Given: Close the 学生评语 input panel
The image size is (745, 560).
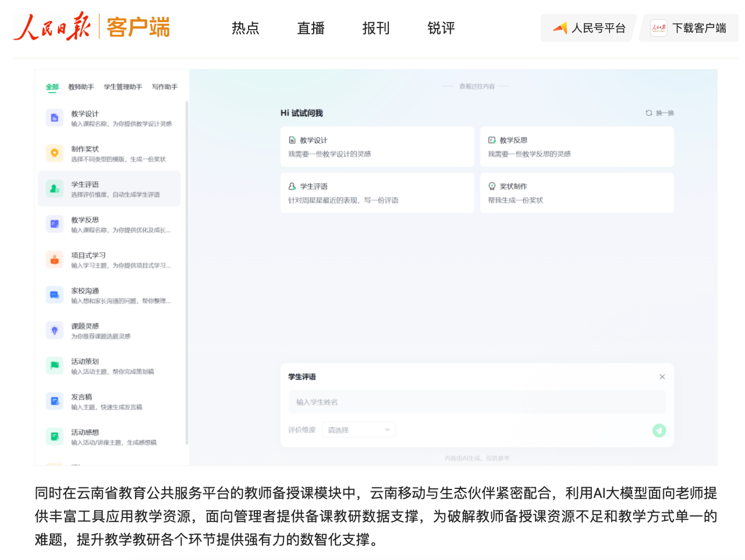Looking at the screenshot, I should click(662, 377).
